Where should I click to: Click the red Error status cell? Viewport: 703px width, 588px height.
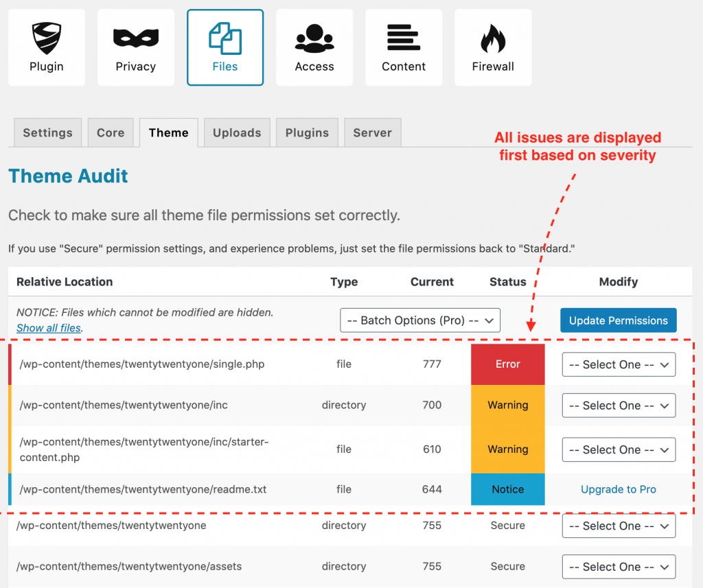(x=508, y=364)
